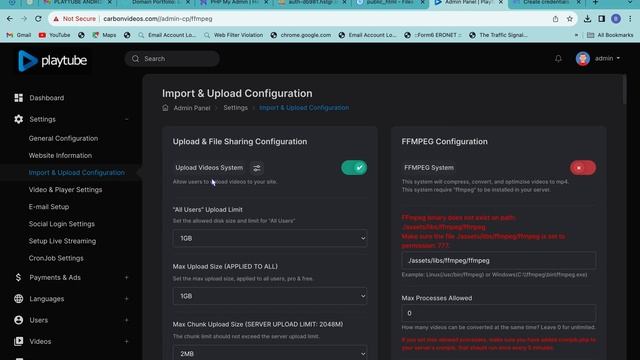This screenshot has height=360, width=640.
Task: Open the Maps bookmark
Action: tap(104, 35)
